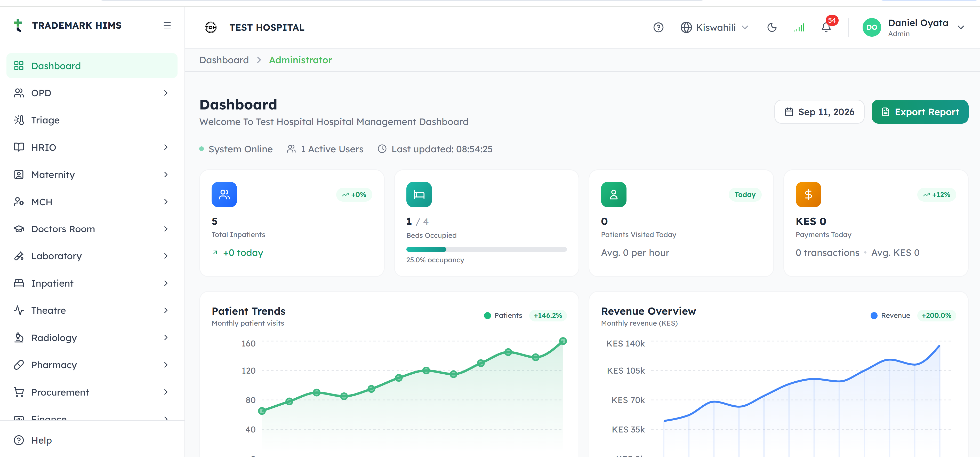Click the orange dollar Payments icon

coord(808,194)
